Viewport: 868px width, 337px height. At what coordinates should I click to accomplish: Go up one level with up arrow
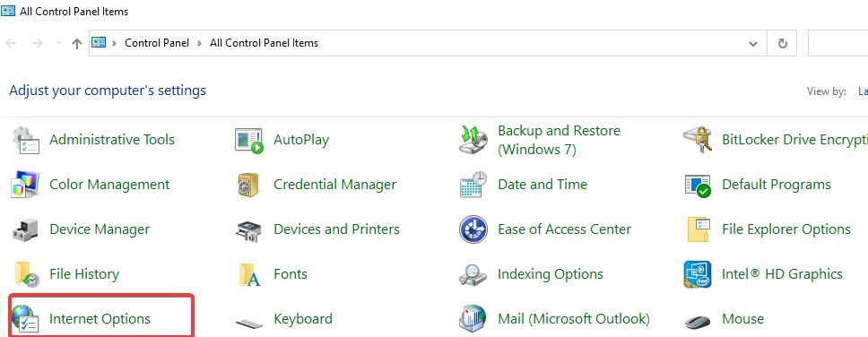coord(77,44)
